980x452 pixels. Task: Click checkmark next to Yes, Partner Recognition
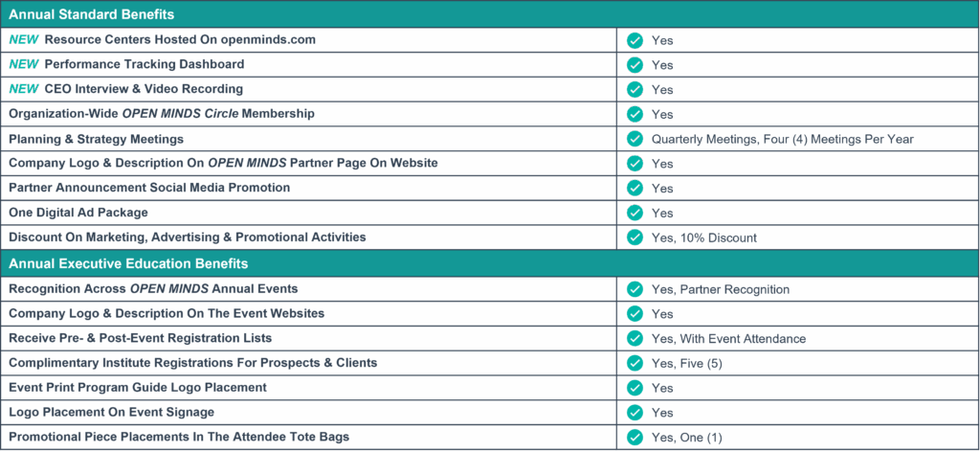point(635,289)
